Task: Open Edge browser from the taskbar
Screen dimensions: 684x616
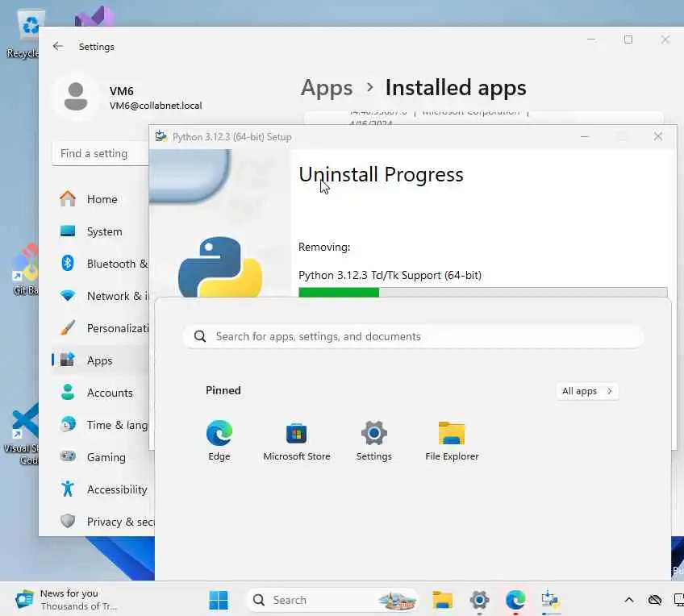Action: [515, 600]
